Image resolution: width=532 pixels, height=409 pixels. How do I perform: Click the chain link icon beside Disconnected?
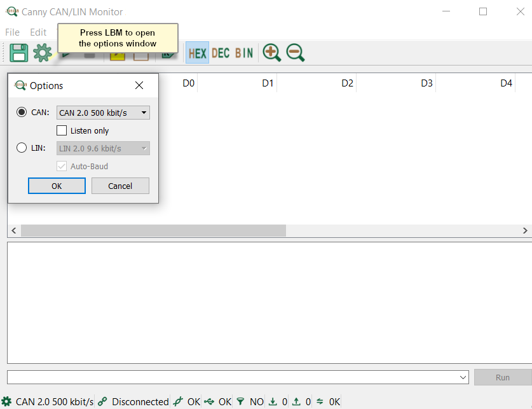pos(102,401)
